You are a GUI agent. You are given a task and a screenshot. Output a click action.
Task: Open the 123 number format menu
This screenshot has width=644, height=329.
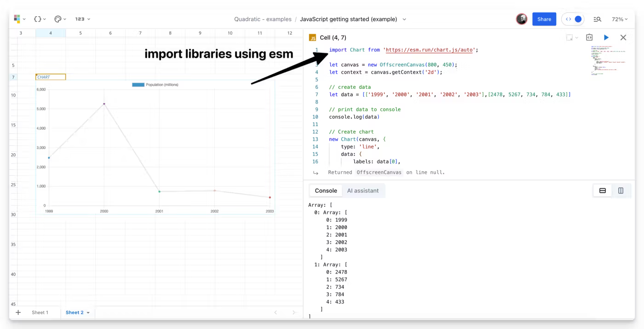(x=83, y=19)
